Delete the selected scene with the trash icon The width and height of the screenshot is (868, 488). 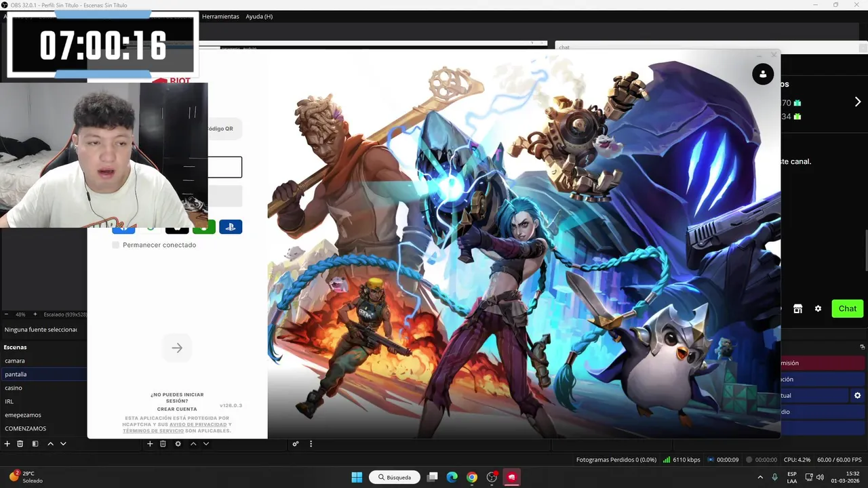(x=20, y=444)
